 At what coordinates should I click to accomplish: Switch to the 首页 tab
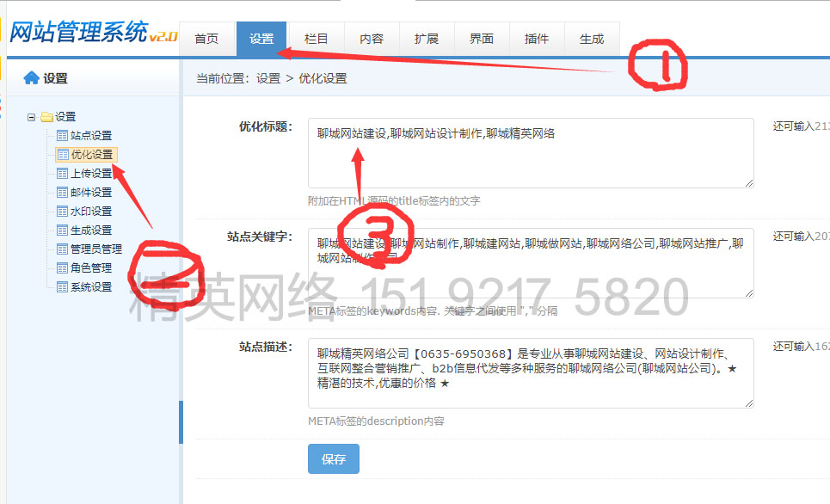click(x=206, y=38)
